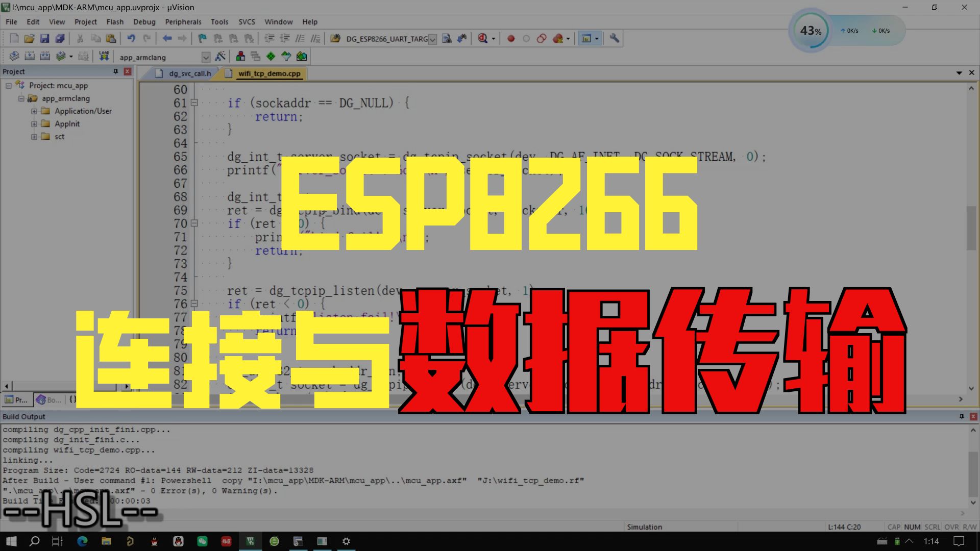This screenshot has width=980, height=551.
Task: Open the Flash menu
Action: pos(115,22)
